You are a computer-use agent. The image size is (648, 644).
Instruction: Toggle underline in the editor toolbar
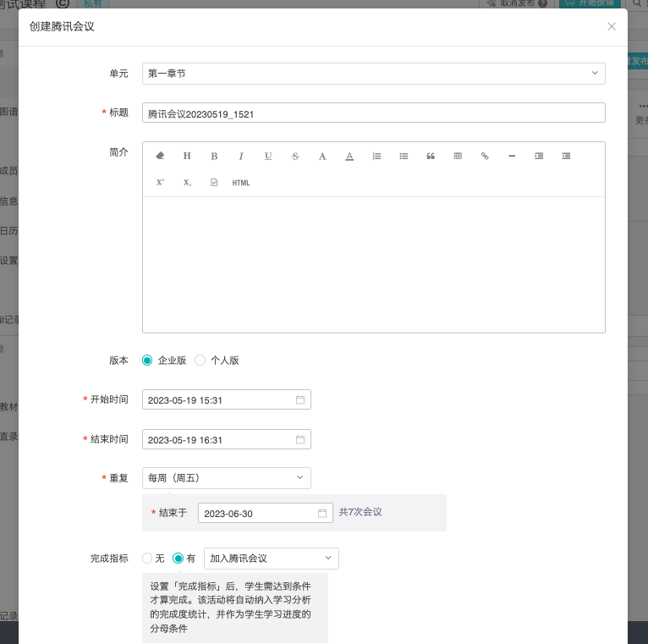click(x=268, y=156)
